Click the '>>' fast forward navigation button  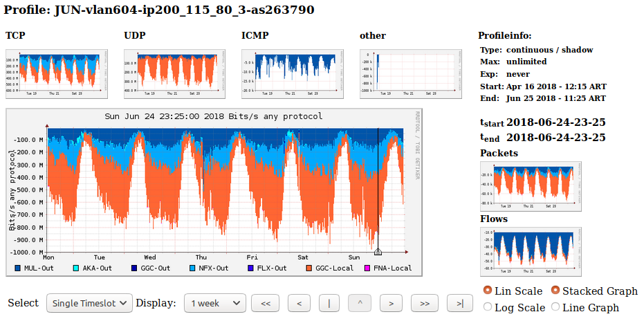425,303
